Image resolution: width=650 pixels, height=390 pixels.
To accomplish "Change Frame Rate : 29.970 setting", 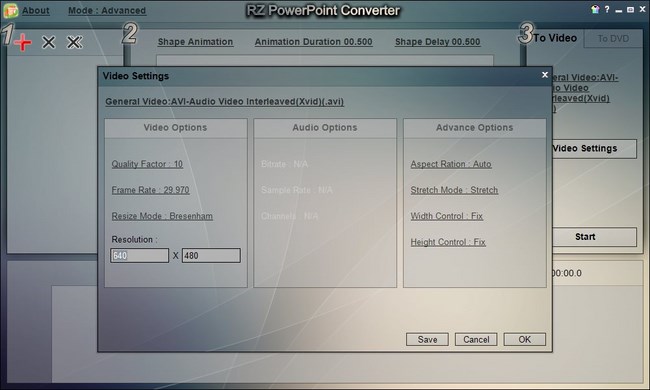I will pos(150,190).
